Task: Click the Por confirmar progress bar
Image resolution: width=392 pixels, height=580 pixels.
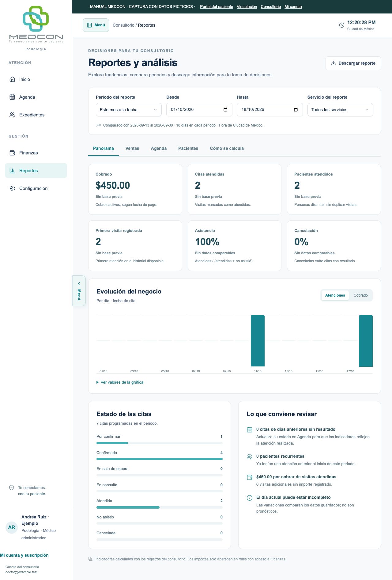Action: (x=160, y=443)
